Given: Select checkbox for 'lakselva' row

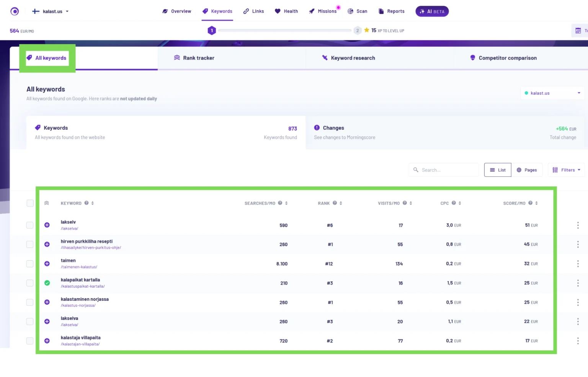Looking at the screenshot, I should pyautogui.click(x=30, y=322).
